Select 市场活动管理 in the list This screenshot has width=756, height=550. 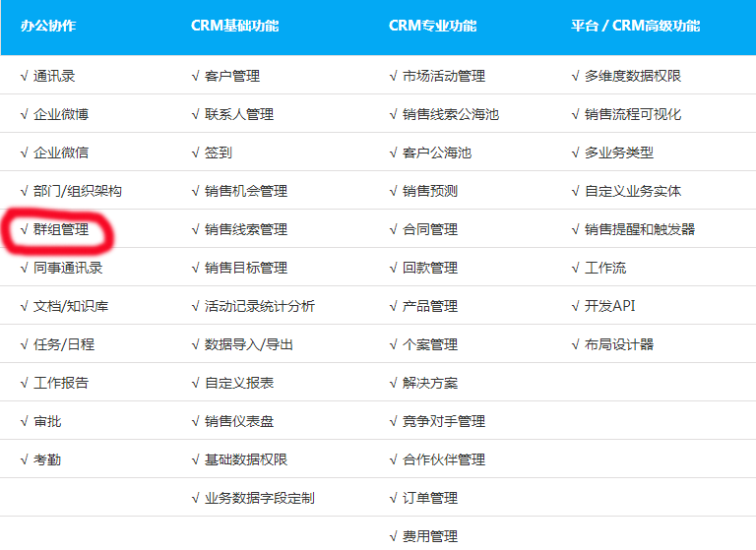[443, 76]
